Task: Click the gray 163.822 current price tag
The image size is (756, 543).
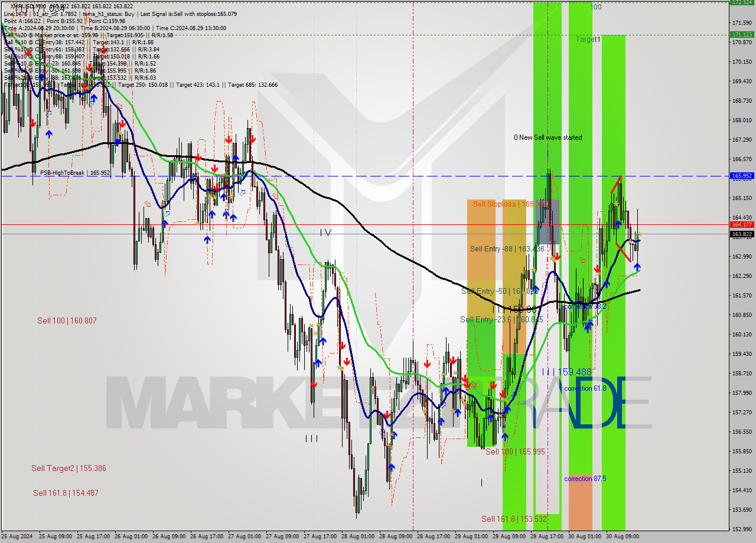Action: click(742, 234)
